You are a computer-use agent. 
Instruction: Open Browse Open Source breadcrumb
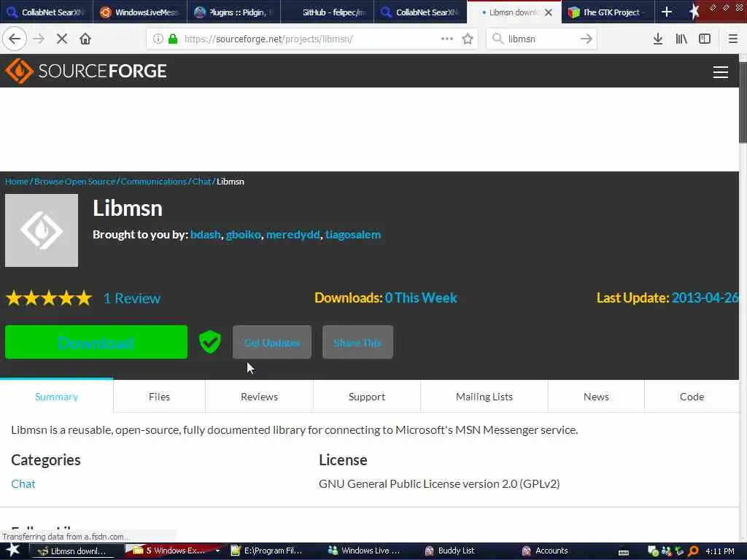pos(75,182)
